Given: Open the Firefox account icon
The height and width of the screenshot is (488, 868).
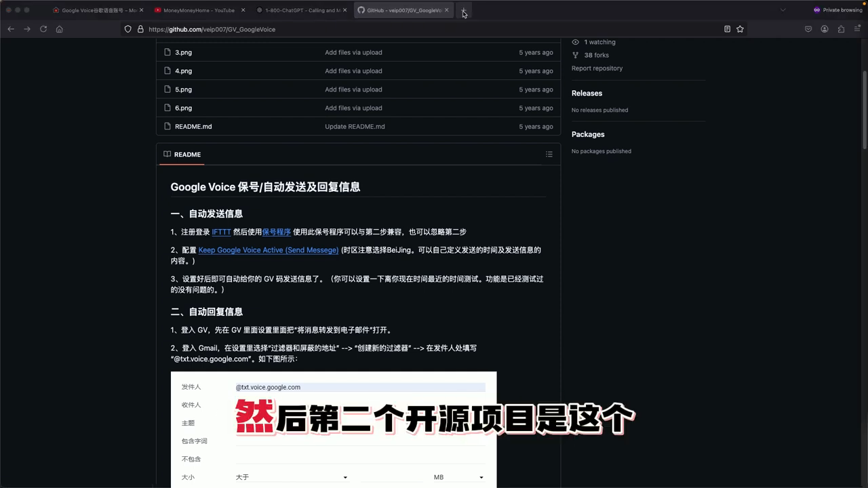Looking at the screenshot, I should [825, 29].
